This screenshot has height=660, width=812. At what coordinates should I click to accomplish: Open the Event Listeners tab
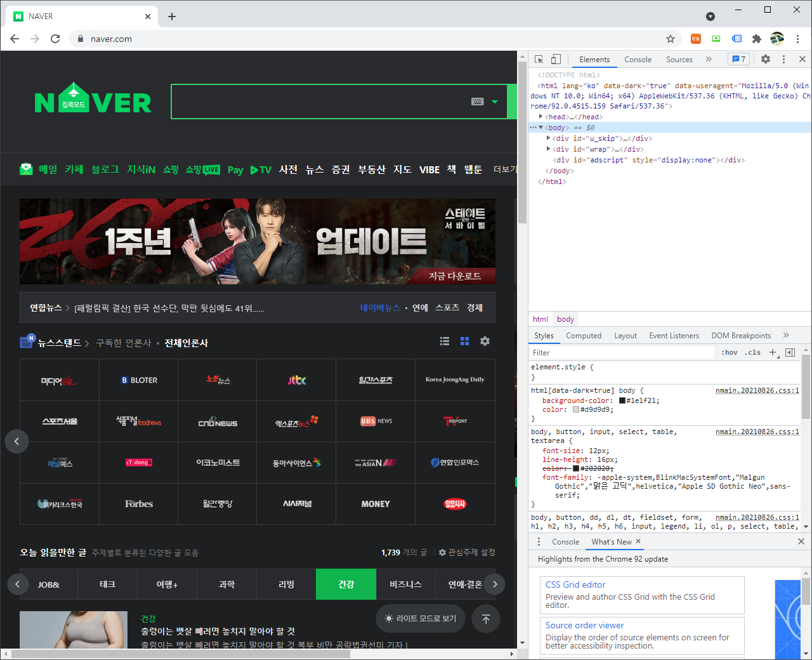point(674,336)
